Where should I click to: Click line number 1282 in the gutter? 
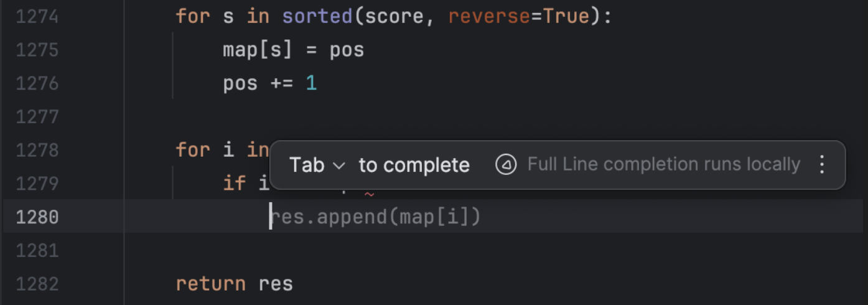click(37, 284)
